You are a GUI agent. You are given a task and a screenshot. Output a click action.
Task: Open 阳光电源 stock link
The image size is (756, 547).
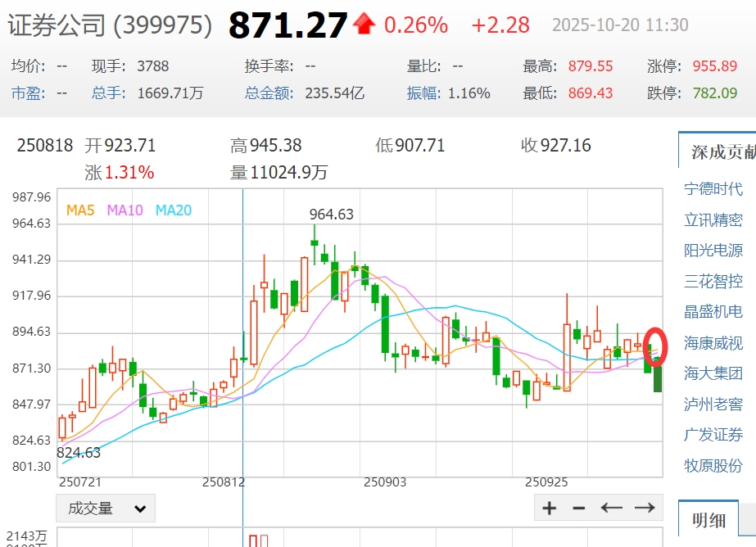(x=713, y=251)
